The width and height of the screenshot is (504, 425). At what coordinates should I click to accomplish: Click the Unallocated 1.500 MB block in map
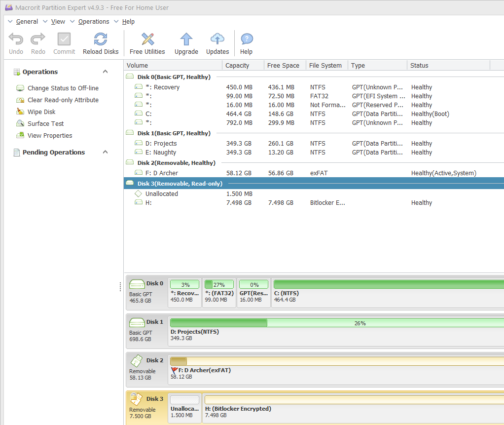[x=184, y=408]
